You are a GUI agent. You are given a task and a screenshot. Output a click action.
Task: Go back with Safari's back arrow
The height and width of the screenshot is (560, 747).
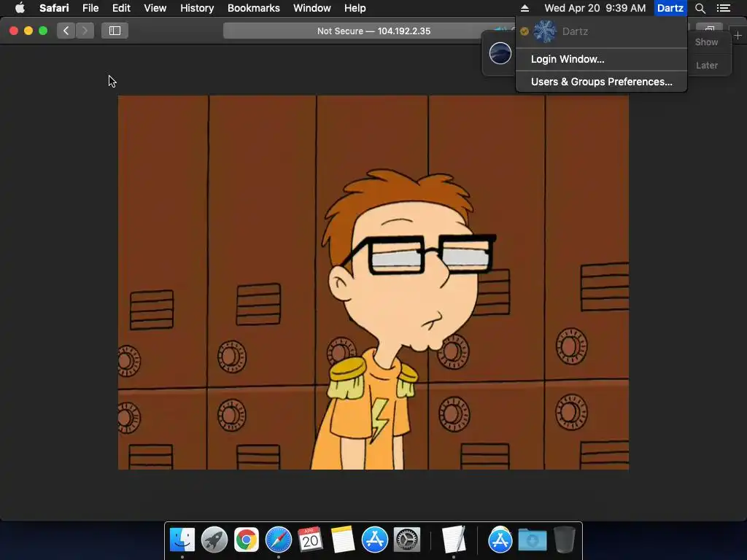(66, 31)
